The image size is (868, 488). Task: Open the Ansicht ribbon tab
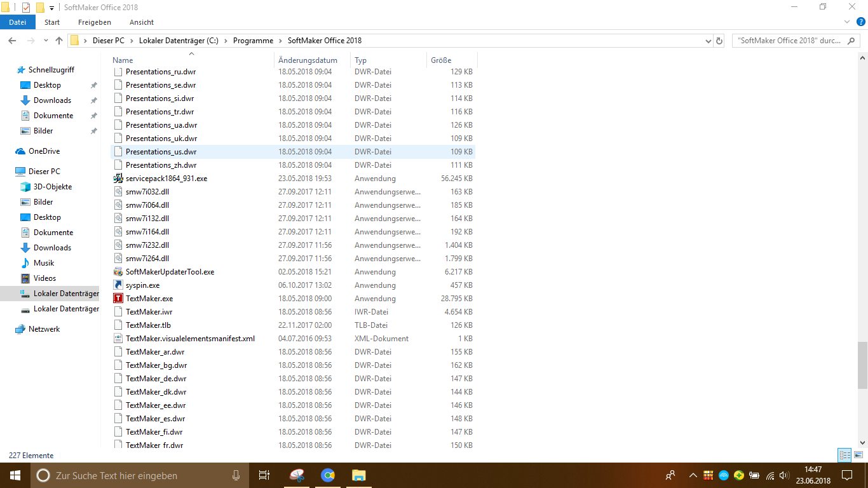tap(142, 22)
